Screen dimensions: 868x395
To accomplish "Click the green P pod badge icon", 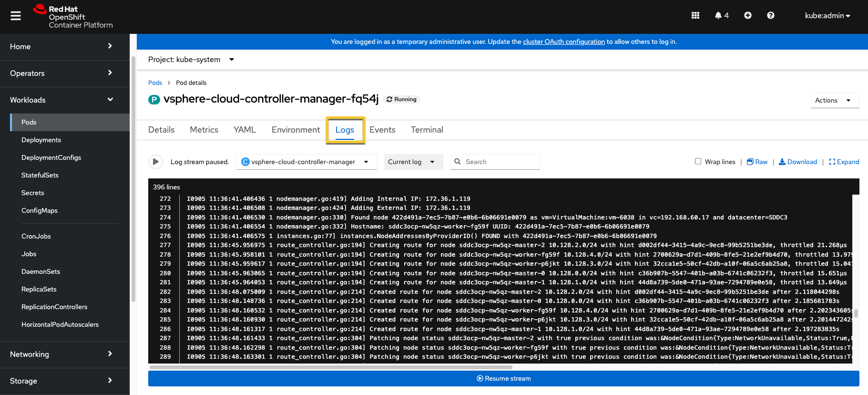I will click(x=154, y=99).
